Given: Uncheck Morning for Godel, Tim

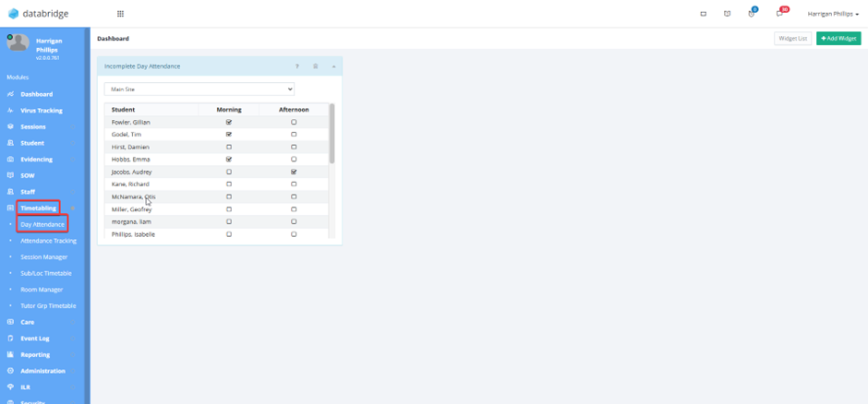Looking at the screenshot, I should point(229,135).
